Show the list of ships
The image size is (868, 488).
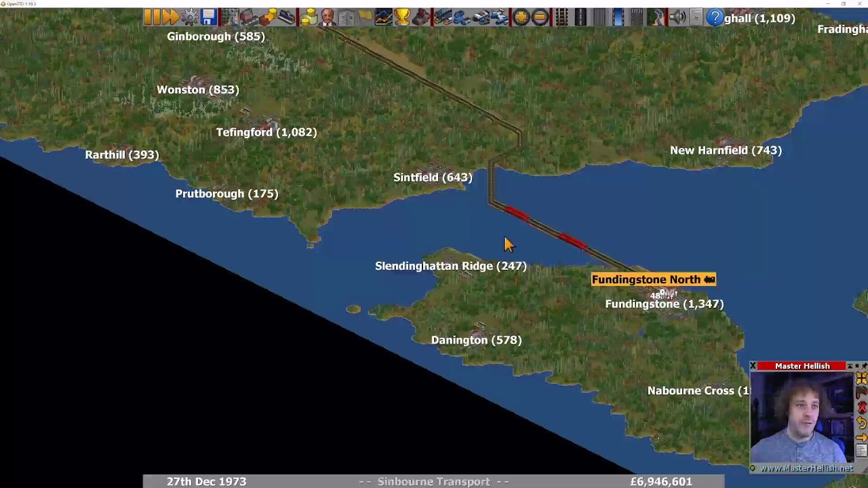481,18
